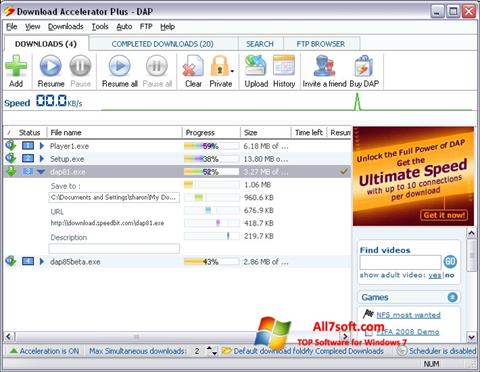480x372 pixels.
Task: Sort by Size column header
Action: (266, 132)
